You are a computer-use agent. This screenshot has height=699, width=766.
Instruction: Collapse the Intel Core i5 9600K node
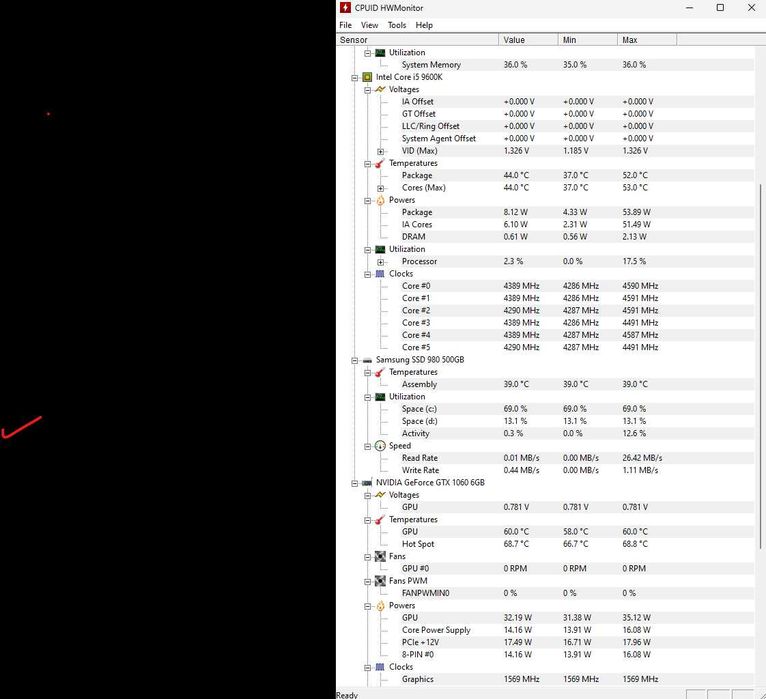pyautogui.click(x=355, y=78)
